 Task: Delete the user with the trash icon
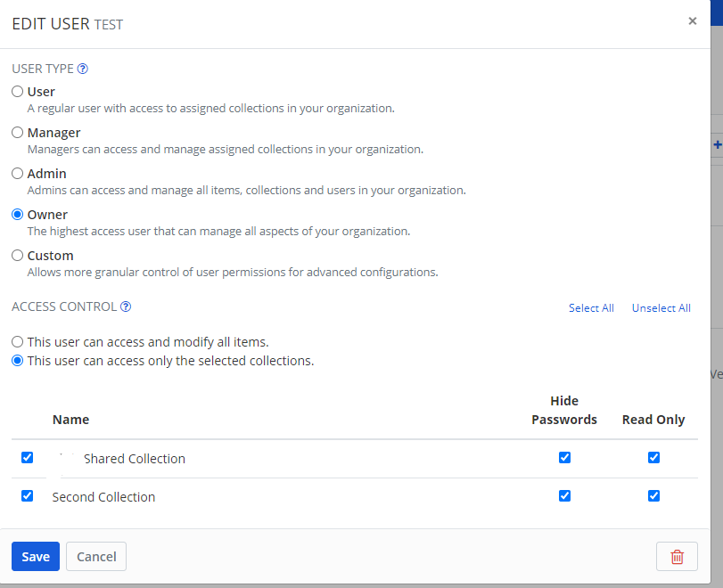coord(677,556)
